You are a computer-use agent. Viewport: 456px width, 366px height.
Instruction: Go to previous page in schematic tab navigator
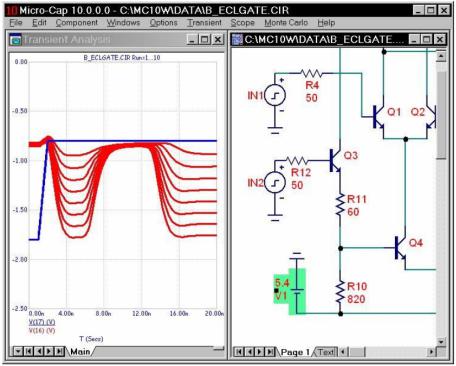click(x=250, y=352)
